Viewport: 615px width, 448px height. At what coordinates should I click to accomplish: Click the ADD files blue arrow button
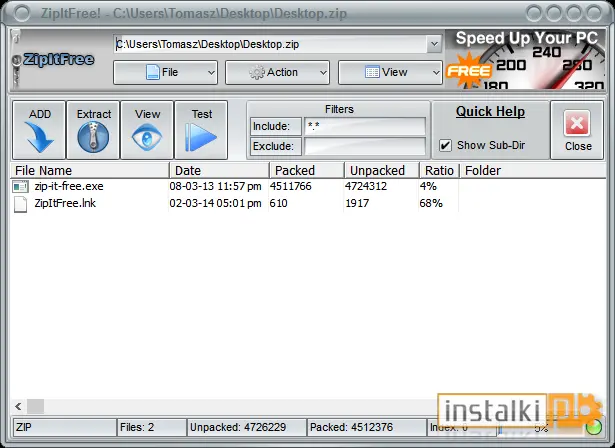click(39, 130)
